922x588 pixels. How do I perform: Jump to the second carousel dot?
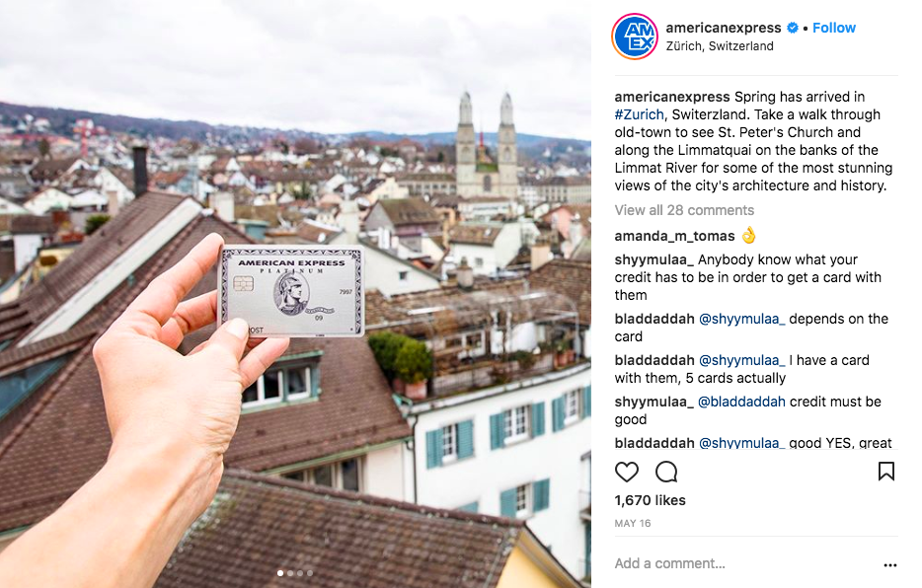(290, 573)
